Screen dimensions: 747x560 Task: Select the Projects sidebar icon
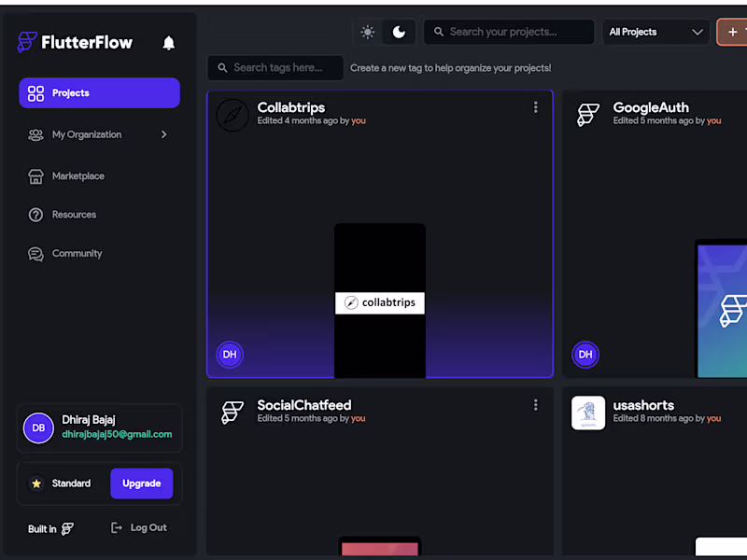point(35,93)
